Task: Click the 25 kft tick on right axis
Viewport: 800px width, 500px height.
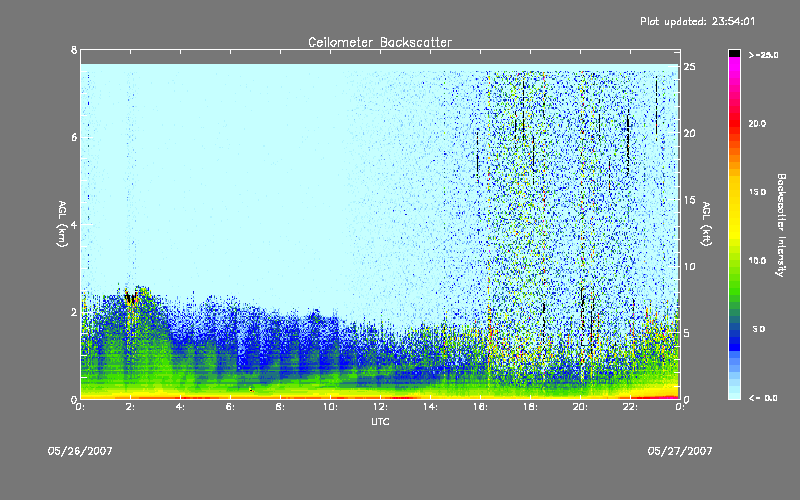Action: click(690, 67)
